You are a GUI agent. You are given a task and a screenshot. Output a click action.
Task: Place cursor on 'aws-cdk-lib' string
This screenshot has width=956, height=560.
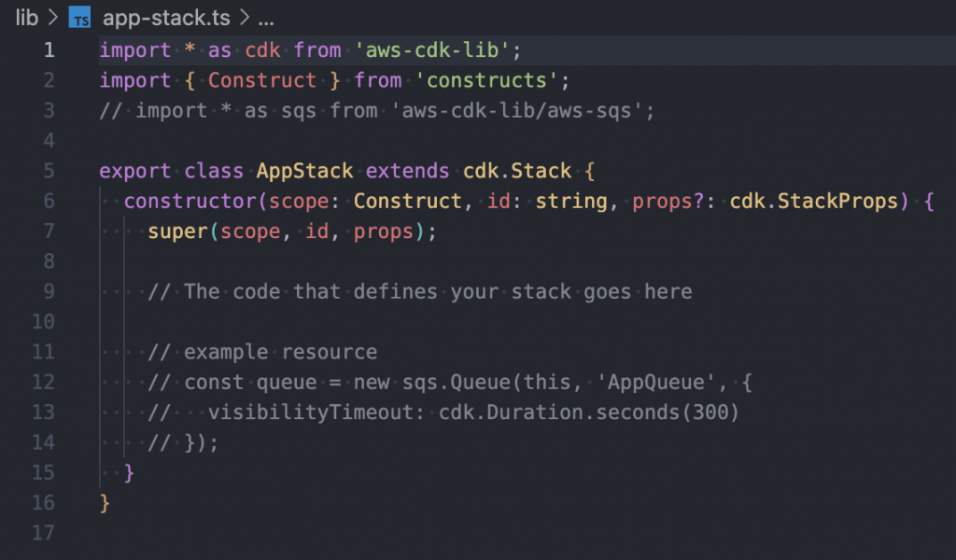pos(431,50)
